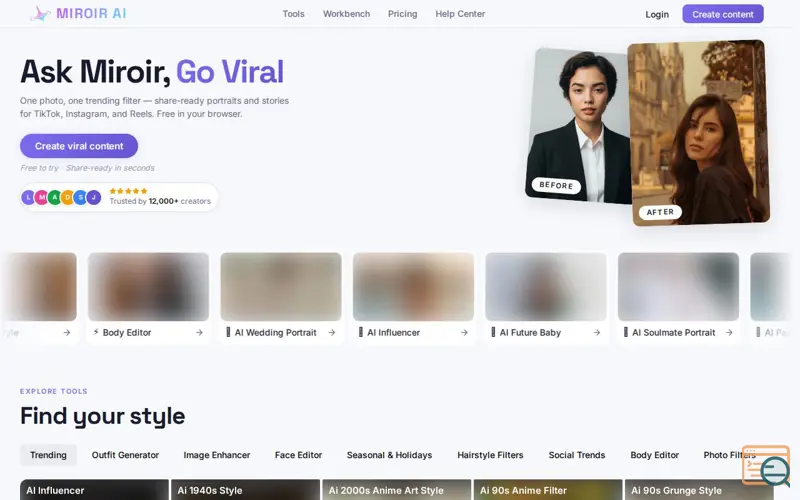Click the J creator avatar
Viewport: 800px width, 500px height.
(x=94, y=197)
